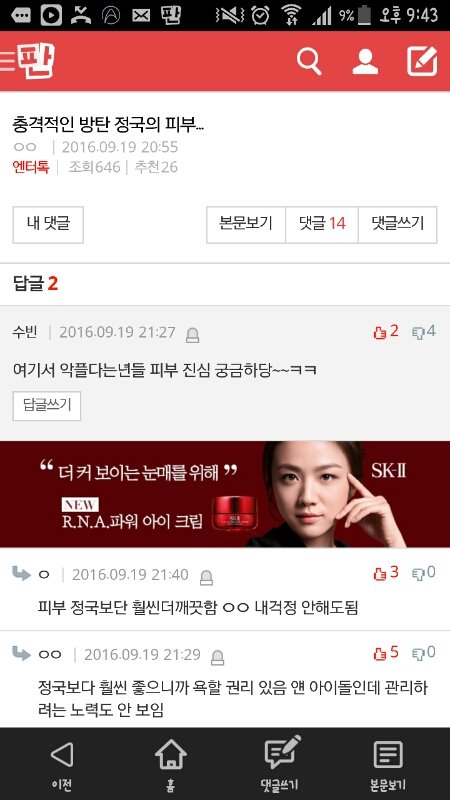Report 수빈's comment with siren icon
The image size is (450, 800).
coord(192,335)
